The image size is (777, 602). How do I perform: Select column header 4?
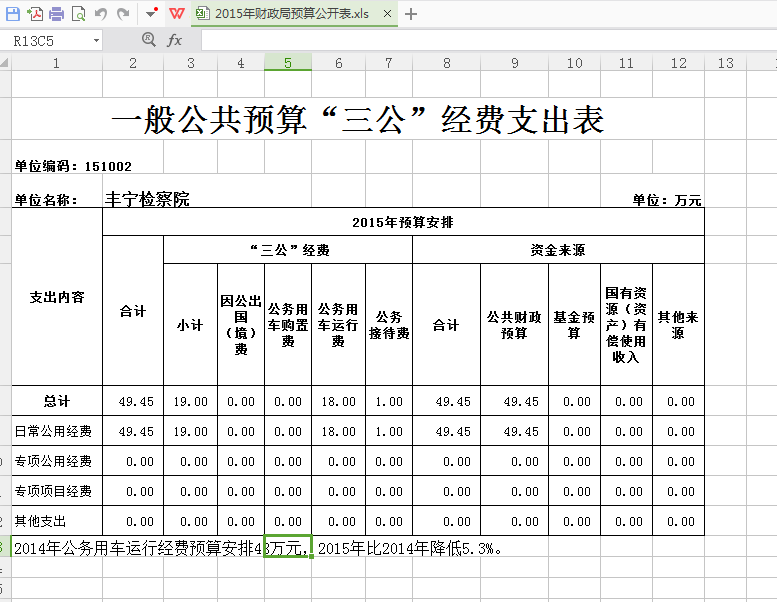[x=241, y=63]
